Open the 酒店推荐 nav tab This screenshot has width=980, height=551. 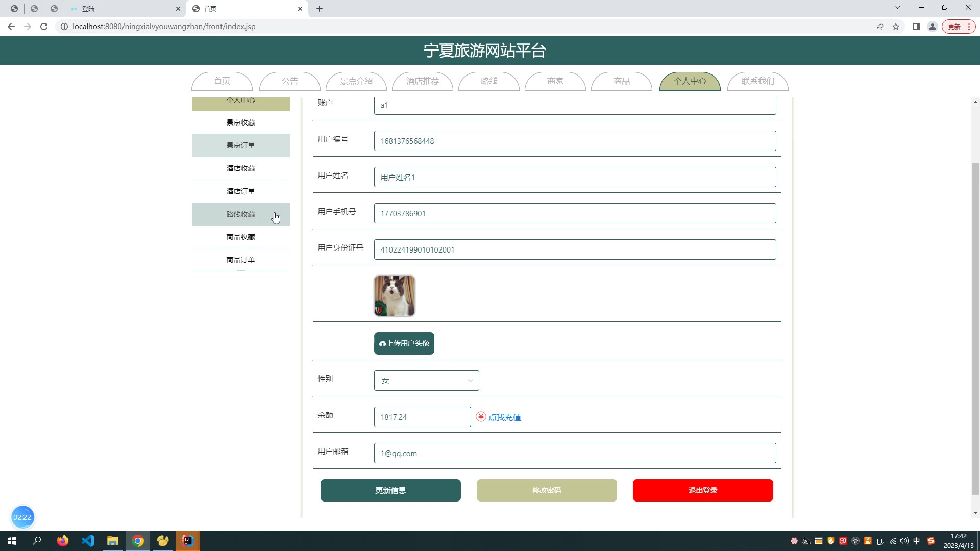click(x=423, y=81)
